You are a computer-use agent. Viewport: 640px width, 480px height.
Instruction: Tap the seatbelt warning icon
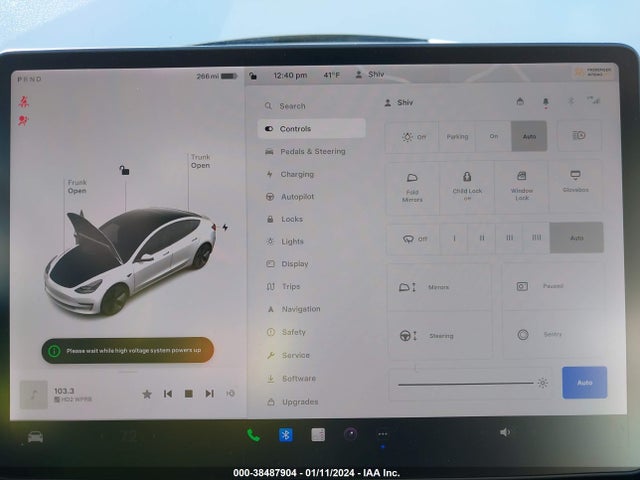[24, 102]
